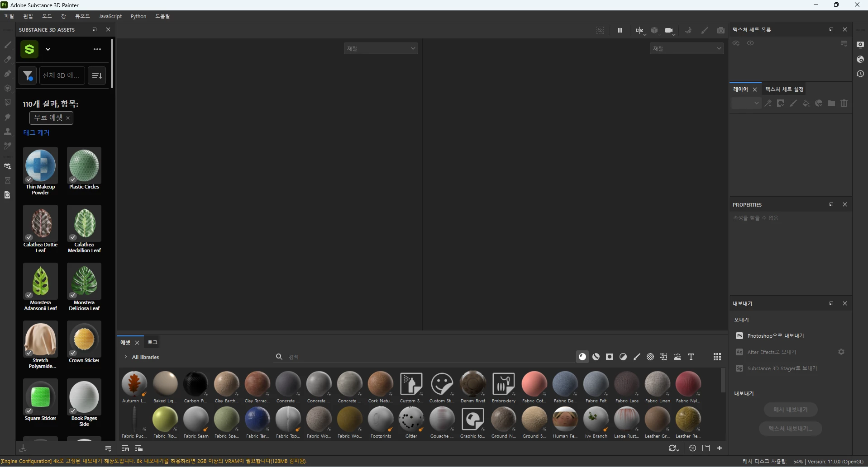Filter shelf by fonts T icon
Viewport: 868px width, 467px height.
(691, 357)
